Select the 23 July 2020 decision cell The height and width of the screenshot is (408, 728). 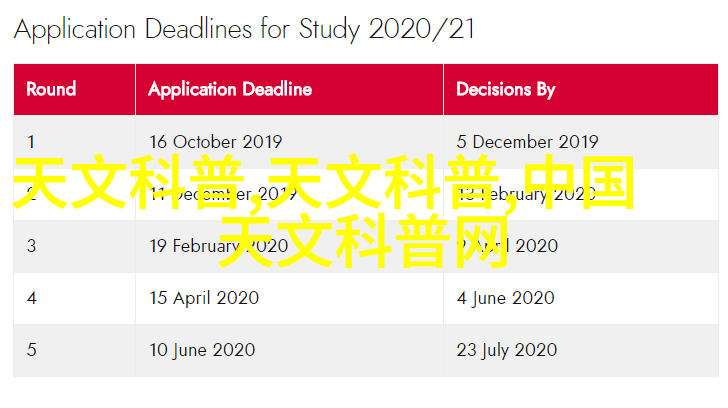coord(581,350)
